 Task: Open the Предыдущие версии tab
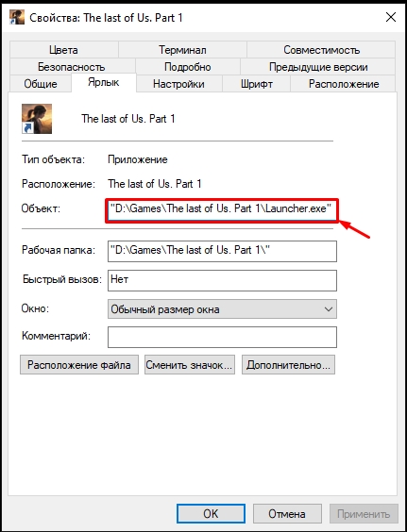318,66
